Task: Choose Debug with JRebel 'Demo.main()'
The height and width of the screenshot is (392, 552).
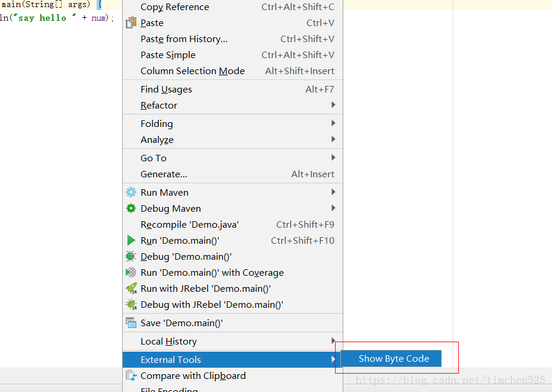Action: 232,305
